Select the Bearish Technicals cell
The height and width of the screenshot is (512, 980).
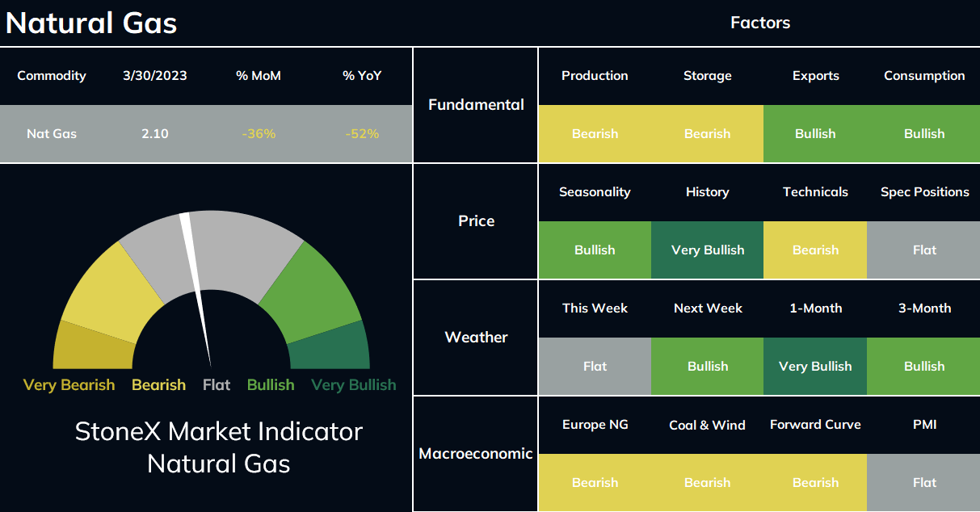815,250
